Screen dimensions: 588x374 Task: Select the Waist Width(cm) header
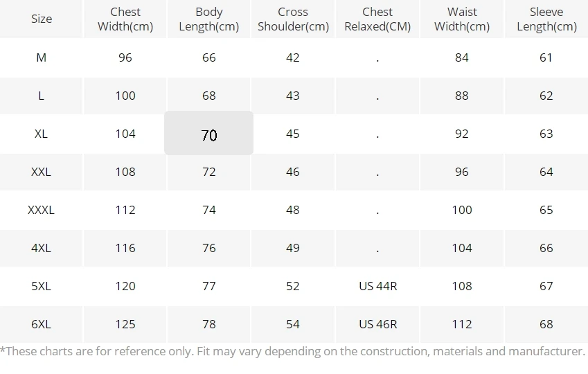(462, 19)
